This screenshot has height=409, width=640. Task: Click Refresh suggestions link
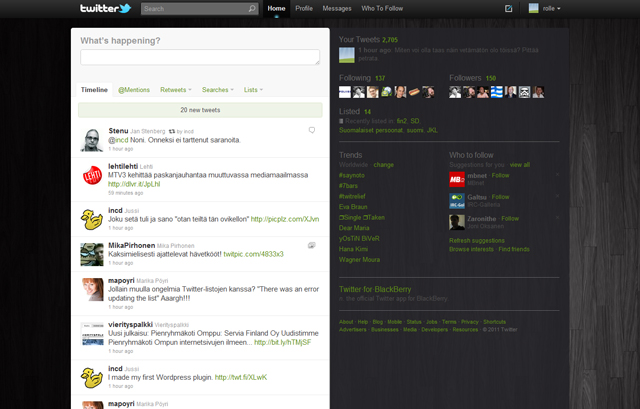click(x=477, y=241)
